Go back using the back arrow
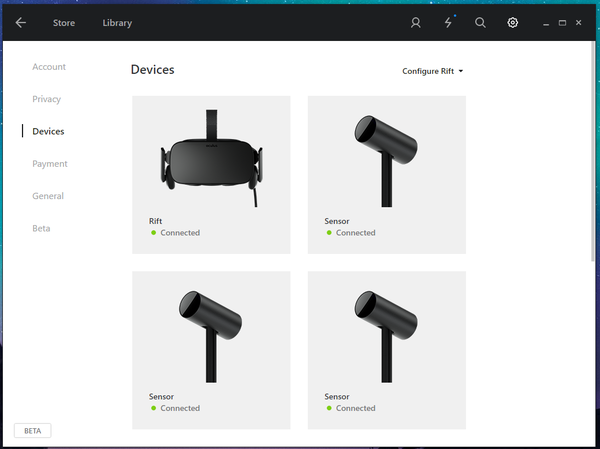 click(21, 23)
